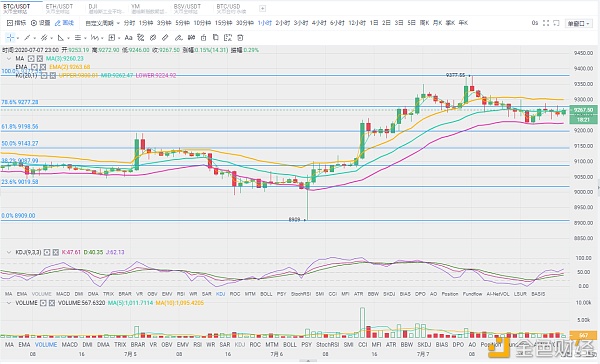Viewport: 600px width, 364px height.
Task: Click the copy drawings icon
Action: click(x=215, y=38)
